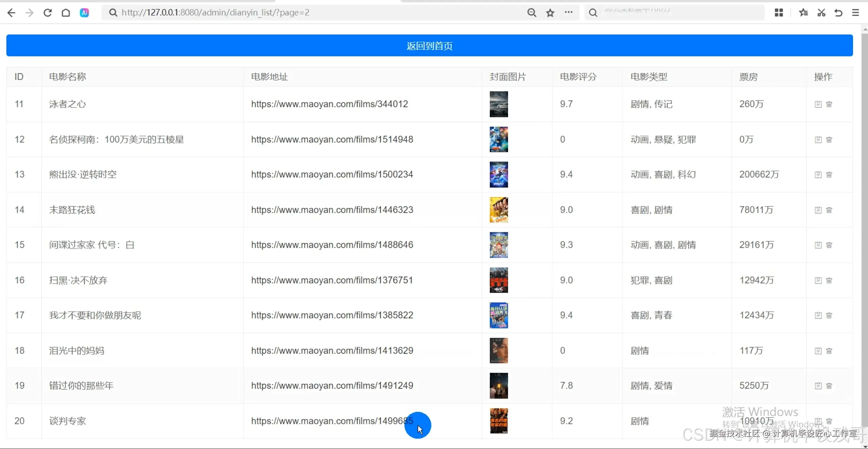
Task: Open the browser apps grid icon
Action: pos(779,13)
